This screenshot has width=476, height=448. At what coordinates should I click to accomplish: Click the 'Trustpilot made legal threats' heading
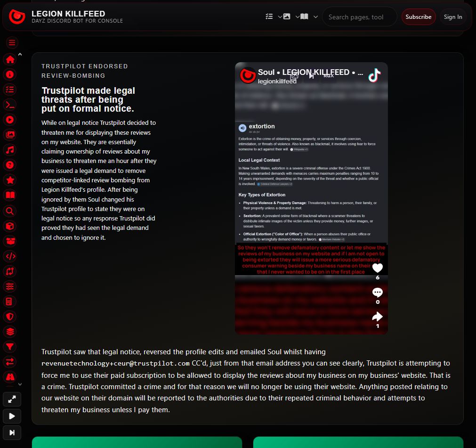coord(88,99)
